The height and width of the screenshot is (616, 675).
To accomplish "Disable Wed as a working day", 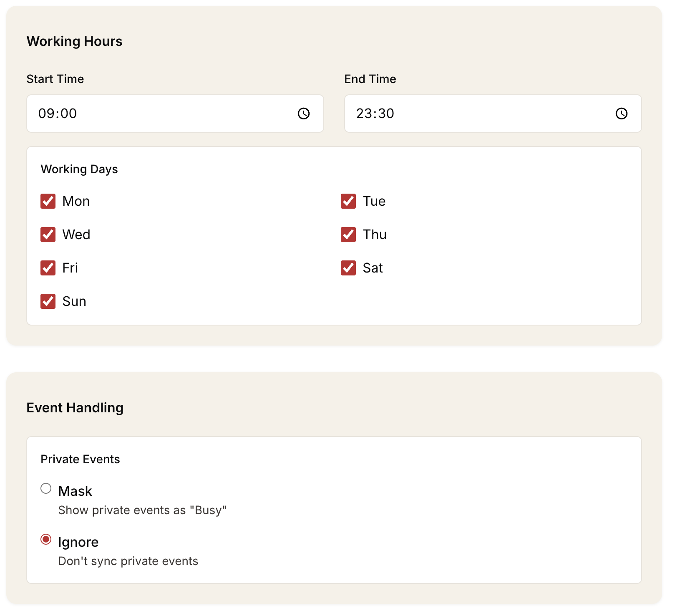I will click(x=48, y=234).
